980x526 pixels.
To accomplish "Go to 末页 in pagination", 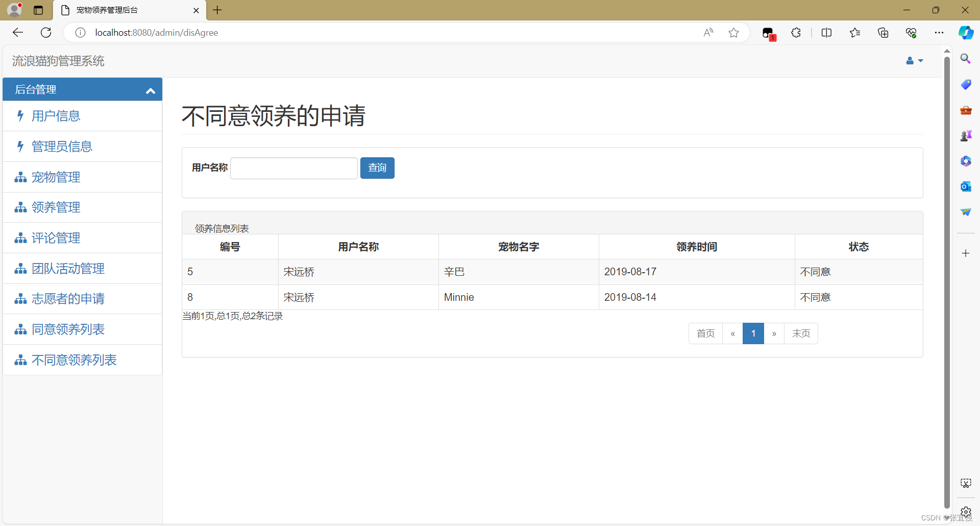I will coord(800,333).
